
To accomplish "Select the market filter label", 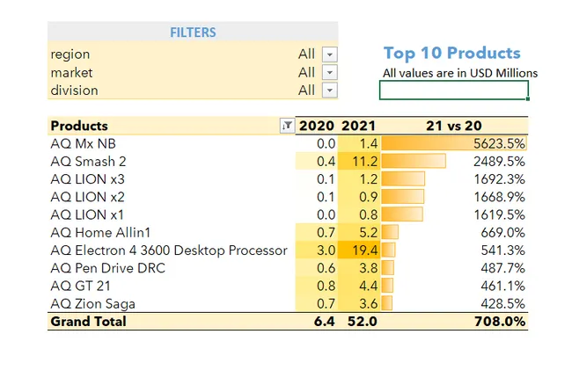I will point(71,72).
